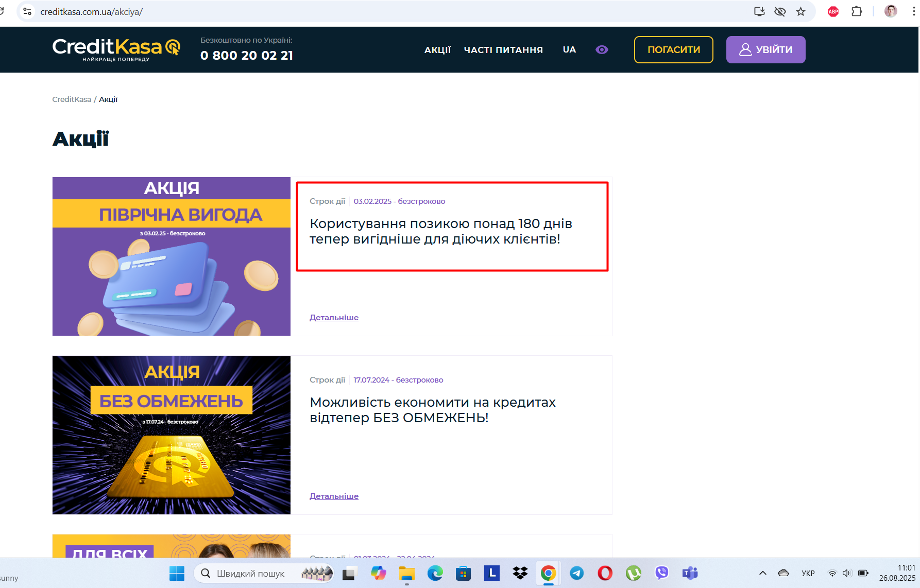Click the battery status tray icon
The height and width of the screenshot is (588, 920).
pos(863,573)
